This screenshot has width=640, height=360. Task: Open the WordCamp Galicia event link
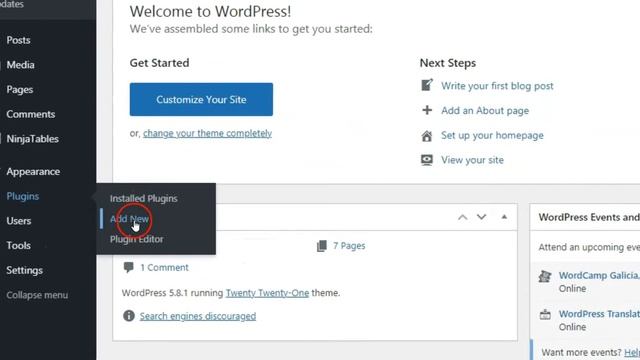pyautogui.click(x=599, y=276)
